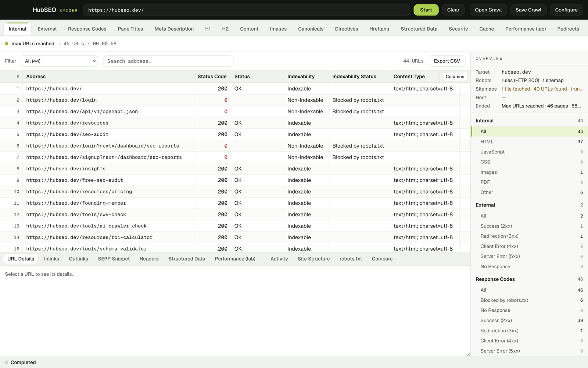Select the https://hubseo.dev/api/v1/openapi.json row
588x368 pixels.
[x=235, y=112]
